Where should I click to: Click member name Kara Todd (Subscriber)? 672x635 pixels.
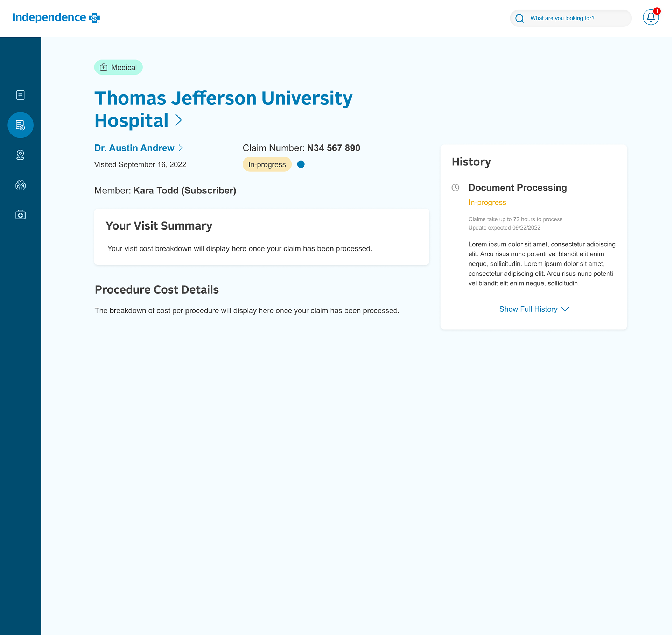pyautogui.click(x=185, y=191)
